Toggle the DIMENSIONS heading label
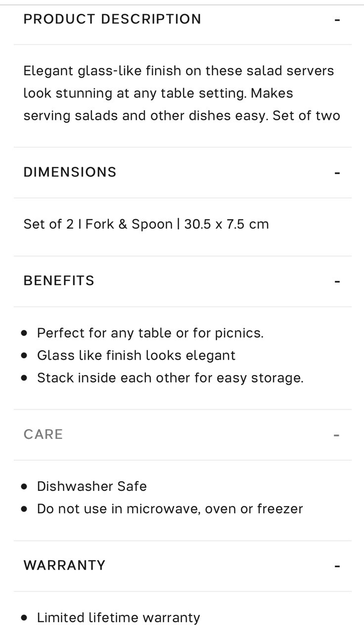Screen dimensions: 364x625 click(70, 172)
